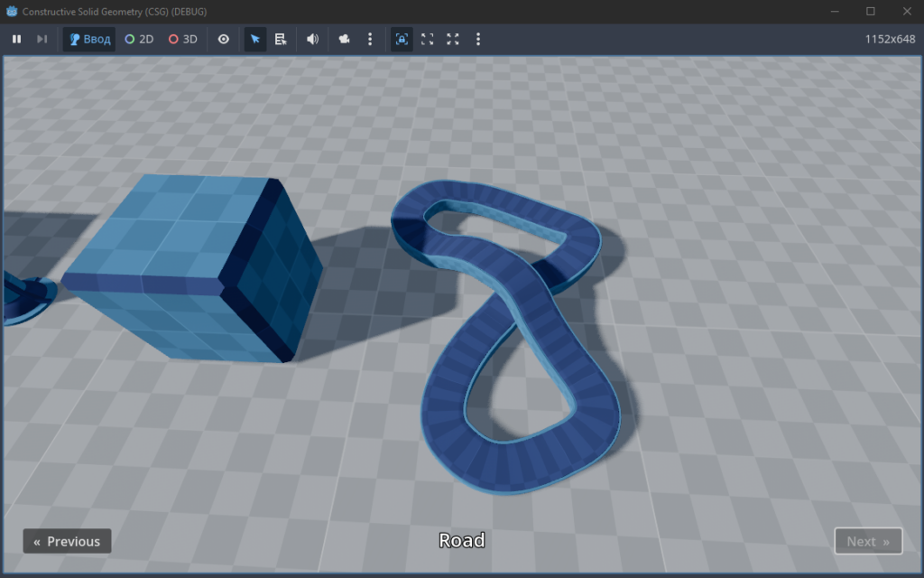Click the Next » button

tap(868, 541)
